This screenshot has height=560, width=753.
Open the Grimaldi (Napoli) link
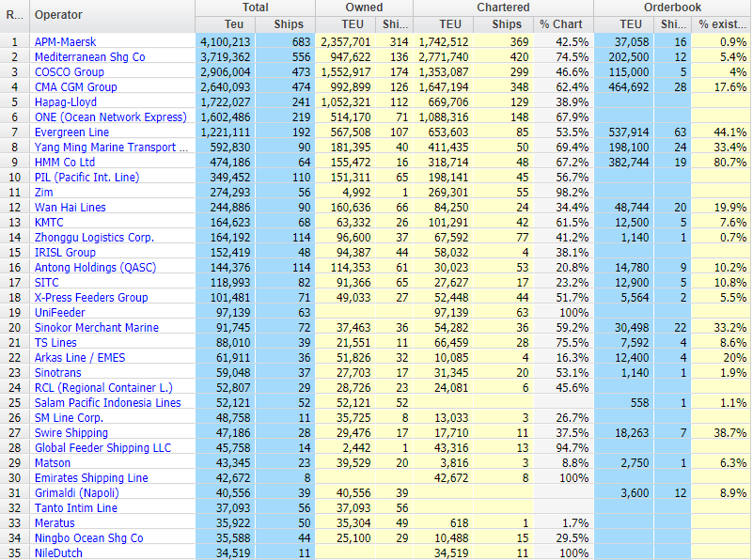(x=77, y=493)
